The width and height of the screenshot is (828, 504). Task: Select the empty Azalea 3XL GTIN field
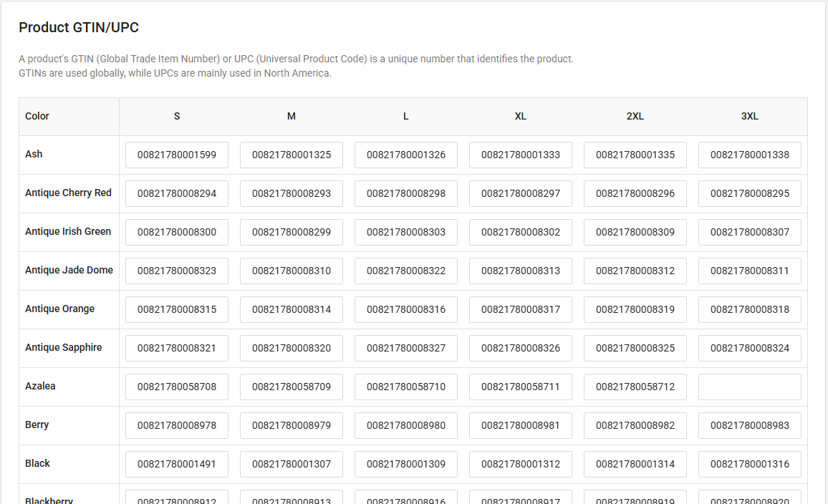(749, 387)
